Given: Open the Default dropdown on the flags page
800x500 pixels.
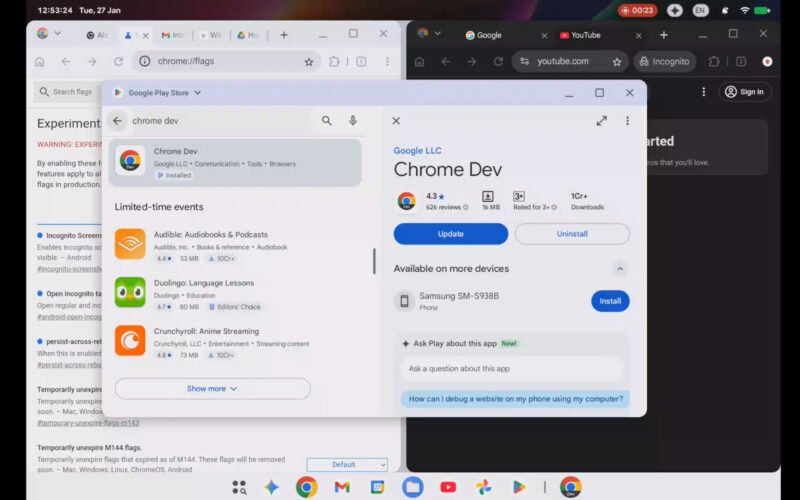Looking at the screenshot, I should pos(346,464).
